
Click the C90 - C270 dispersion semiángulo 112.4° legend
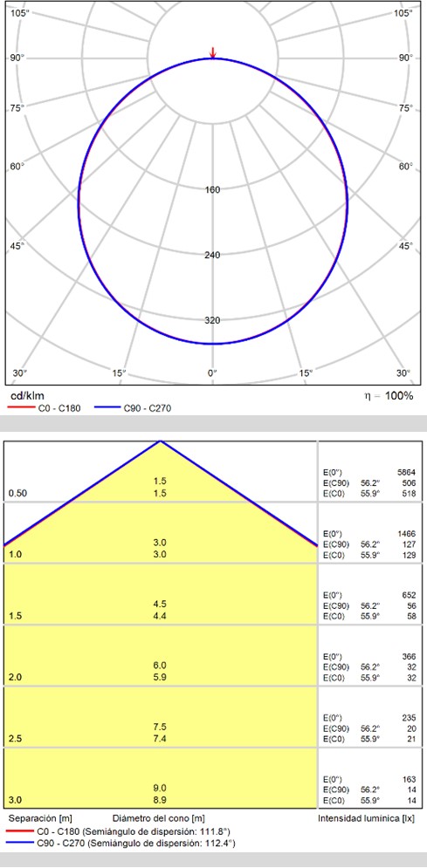coord(135,844)
